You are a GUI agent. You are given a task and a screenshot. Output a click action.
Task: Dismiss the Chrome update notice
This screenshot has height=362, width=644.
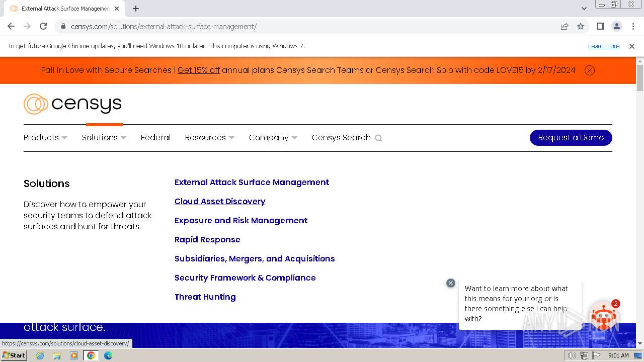click(x=632, y=46)
